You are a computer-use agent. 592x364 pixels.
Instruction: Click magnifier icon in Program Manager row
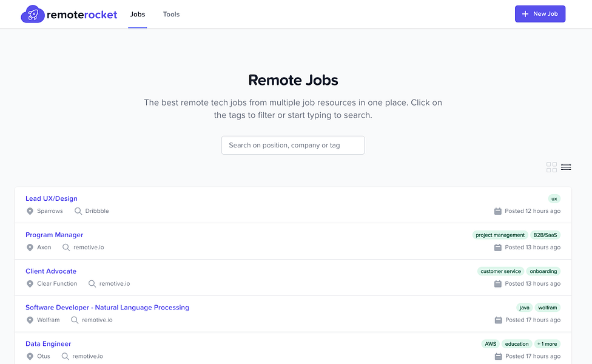click(66, 248)
